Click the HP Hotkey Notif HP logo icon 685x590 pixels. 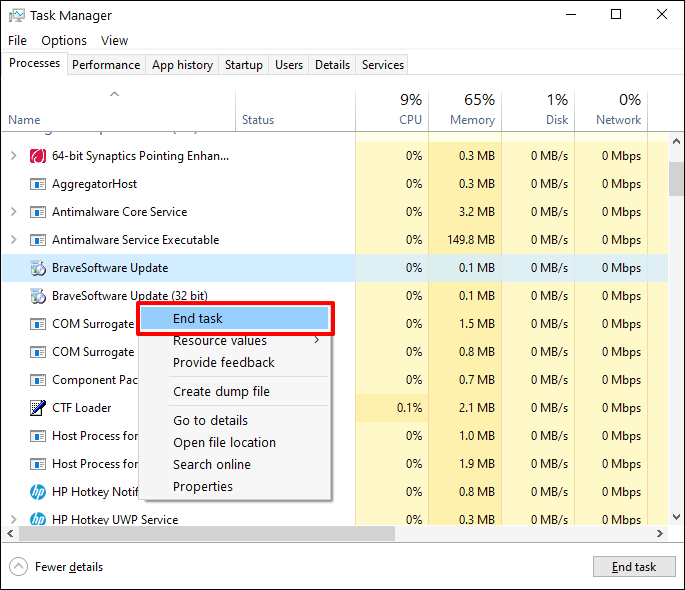pyautogui.click(x=38, y=492)
